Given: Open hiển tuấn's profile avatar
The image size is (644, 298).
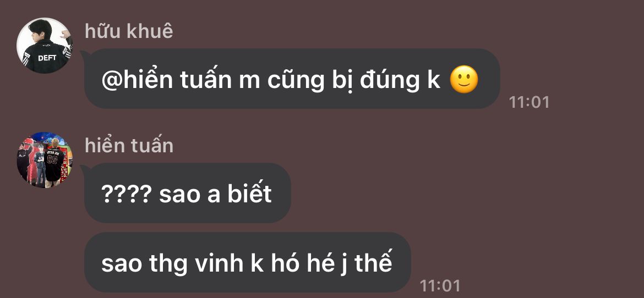Looking at the screenshot, I should click(x=45, y=159).
